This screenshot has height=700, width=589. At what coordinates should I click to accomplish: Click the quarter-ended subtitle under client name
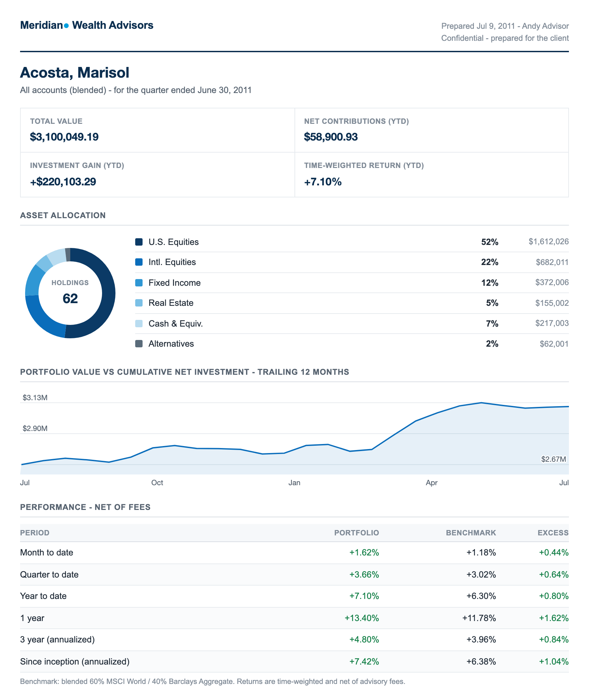click(x=136, y=90)
